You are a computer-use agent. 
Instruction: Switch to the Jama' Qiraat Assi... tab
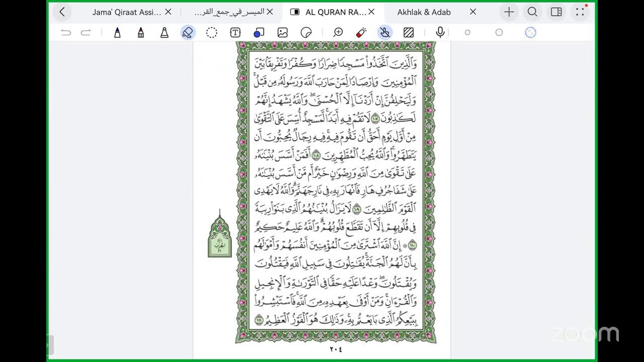click(x=127, y=12)
